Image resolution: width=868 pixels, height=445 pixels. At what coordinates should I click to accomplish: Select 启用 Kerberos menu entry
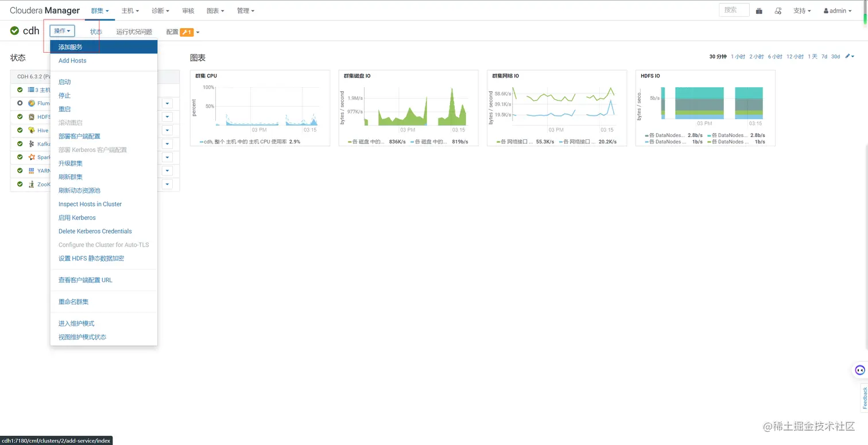tap(104, 218)
